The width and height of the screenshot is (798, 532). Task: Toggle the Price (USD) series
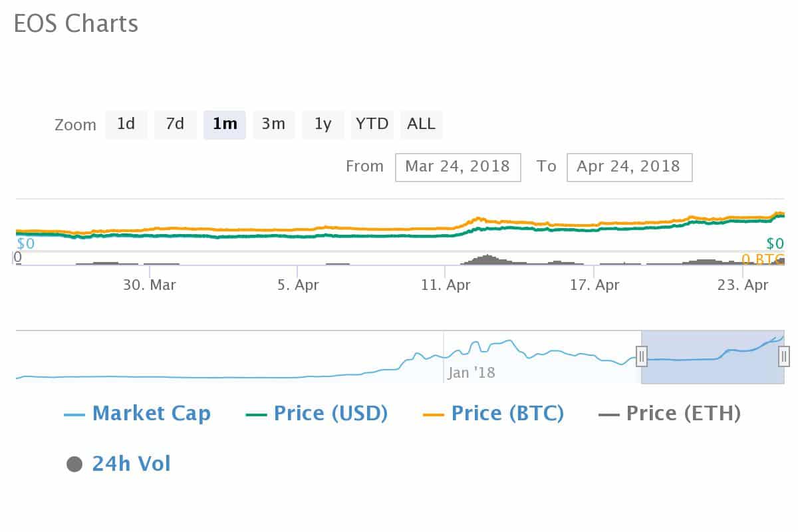[x=330, y=414]
